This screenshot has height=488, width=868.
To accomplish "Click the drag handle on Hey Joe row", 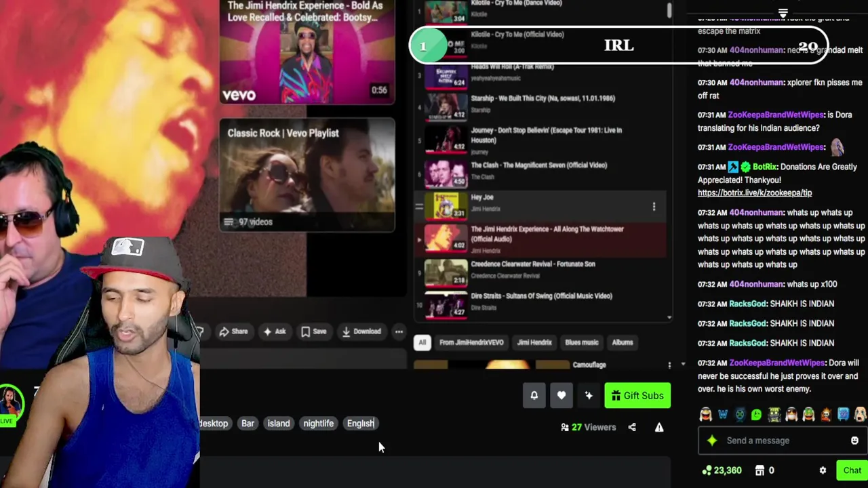I will tap(419, 207).
